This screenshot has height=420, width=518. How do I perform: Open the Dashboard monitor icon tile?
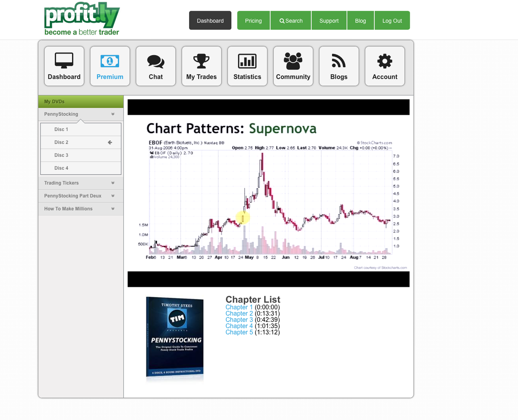click(x=64, y=66)
